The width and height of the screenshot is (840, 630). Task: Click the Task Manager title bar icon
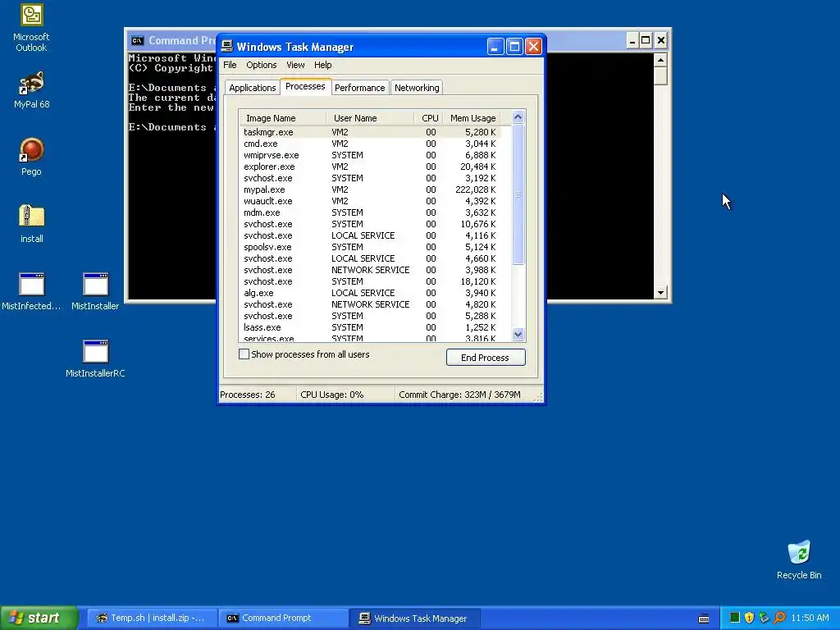coord(227,47)
